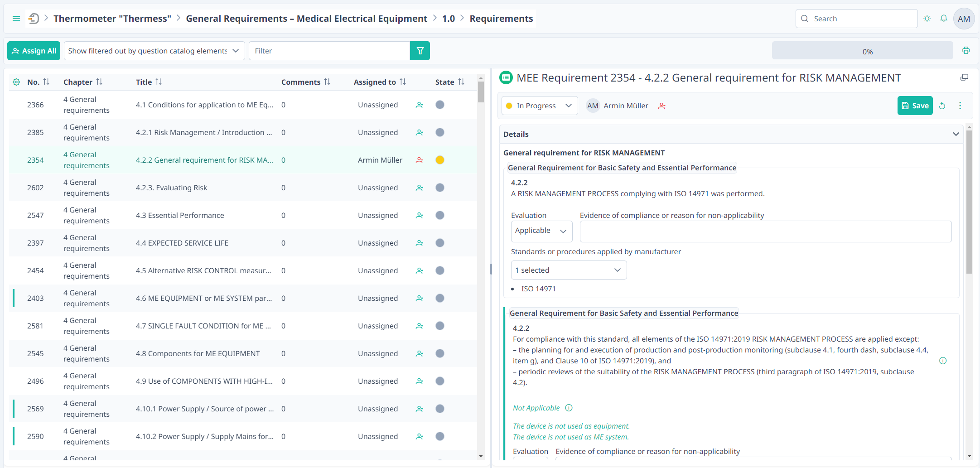Open the In Progress state dropdown
The width and height of the screenshot is (980, 468).
click(x=539, y=106)
